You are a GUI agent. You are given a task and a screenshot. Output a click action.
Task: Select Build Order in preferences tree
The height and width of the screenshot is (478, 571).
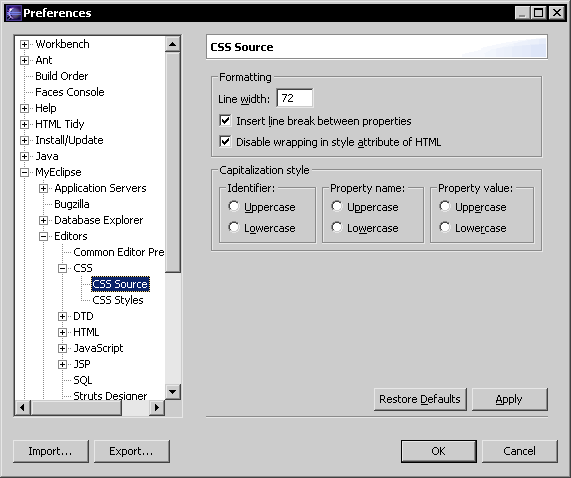pos(62,76)
